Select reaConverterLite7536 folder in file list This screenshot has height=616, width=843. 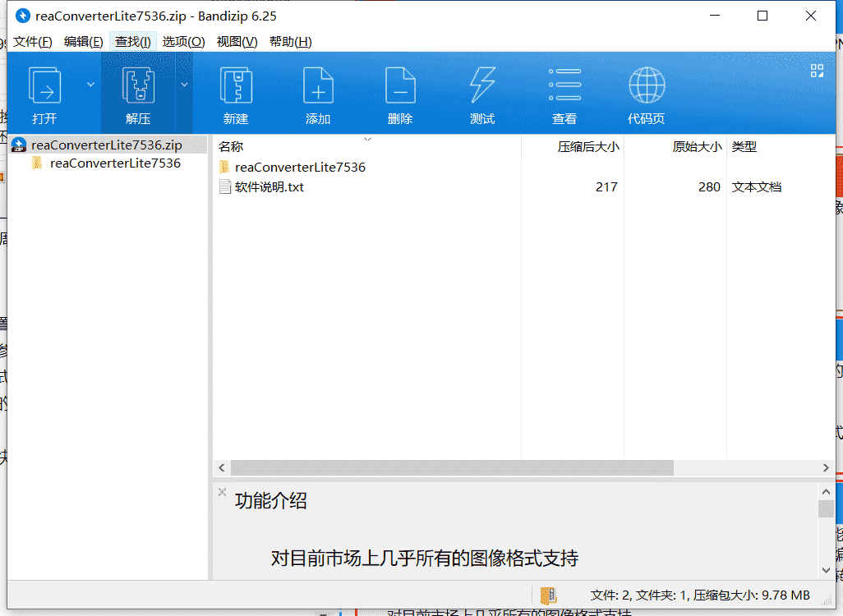pyautogui.click(x=300, y=168)
